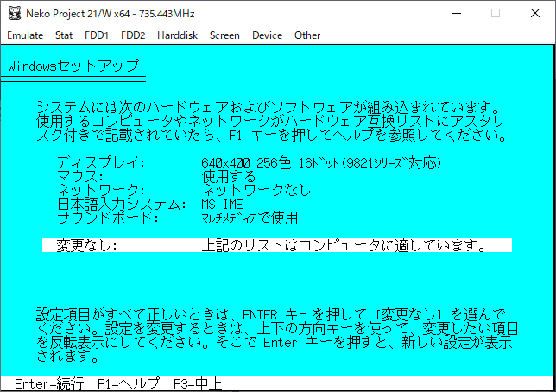Image resolution: width=556 pixels, height=392 pixels.
Task: Open the FDD2 menu
Action: click(x=133, y=35)
